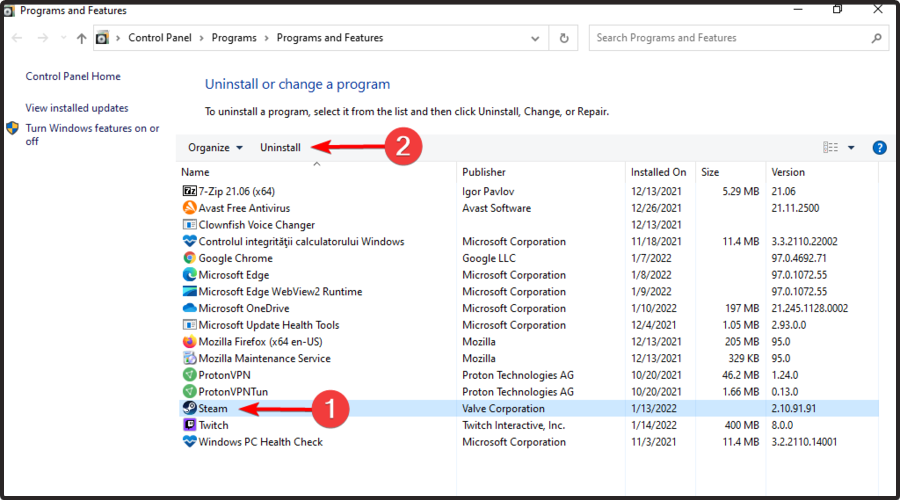Screen dimensions: 900x500
Task: Click the Steam icon in the list
Action: click(x=189, y=408)
